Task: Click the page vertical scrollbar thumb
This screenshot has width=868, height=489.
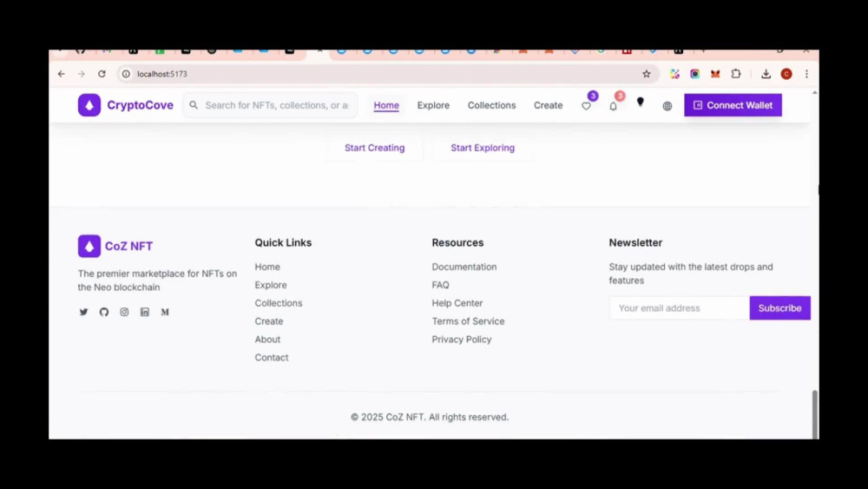Action: (x=814, y=414)
